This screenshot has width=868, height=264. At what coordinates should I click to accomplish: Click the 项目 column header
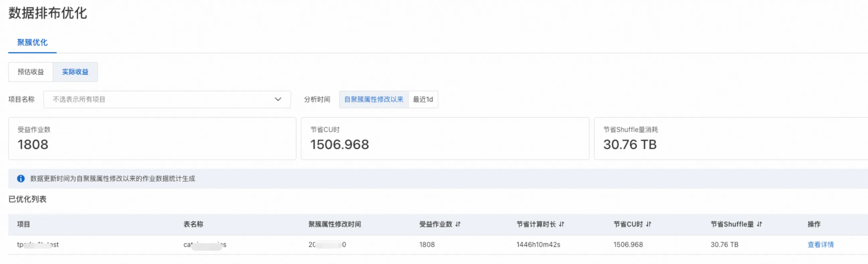(x=24, y=224)
